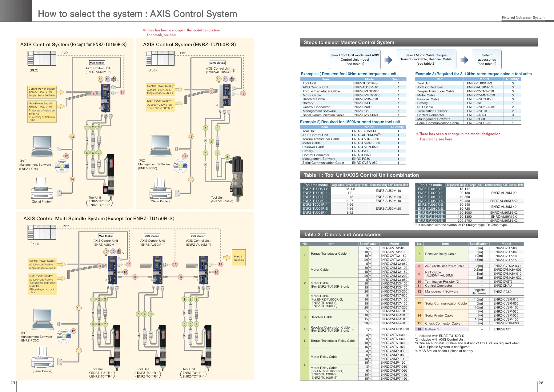Click the red asterisk next to ENRZ-AU50M-2K in Example 2
The width and height of the screenshot is (554, 392).
[x=379, y=134]
